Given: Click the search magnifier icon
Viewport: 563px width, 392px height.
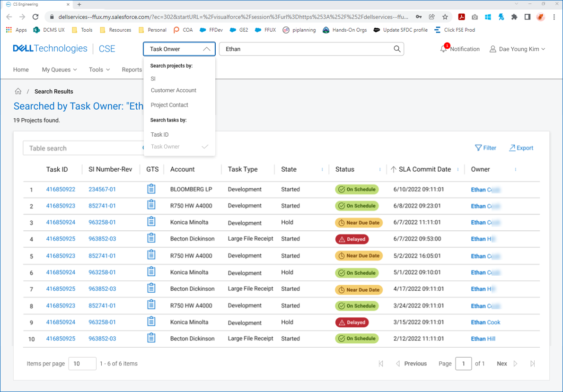Looking at the screenshot, I should coord(397,49).
